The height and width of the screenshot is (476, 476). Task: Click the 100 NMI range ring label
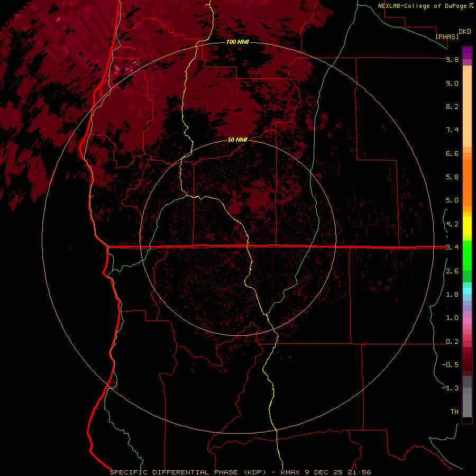[x=237, y=42]
